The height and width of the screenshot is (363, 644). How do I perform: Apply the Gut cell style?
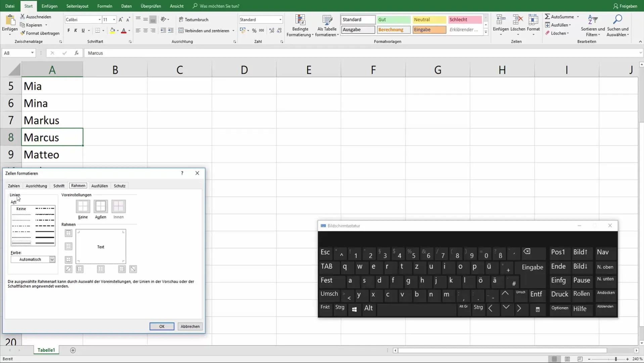tap(394, 19)
